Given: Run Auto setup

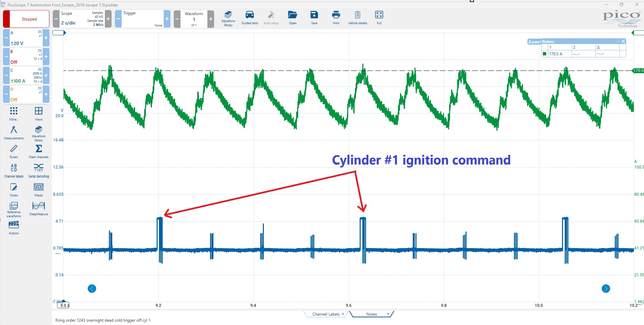Looking at the screenshot, I should click(x=271, y=17).
